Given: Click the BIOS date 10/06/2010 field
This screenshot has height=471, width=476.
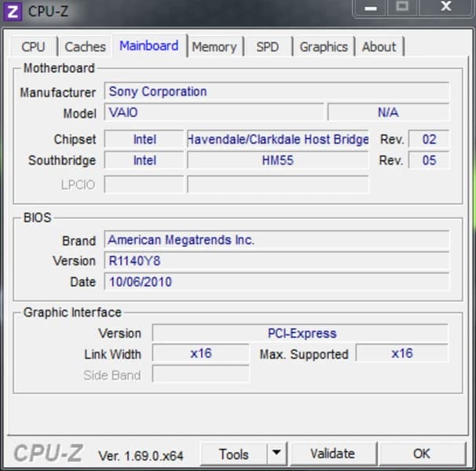Looking at the screenshot, I should (x=276, y=282).
